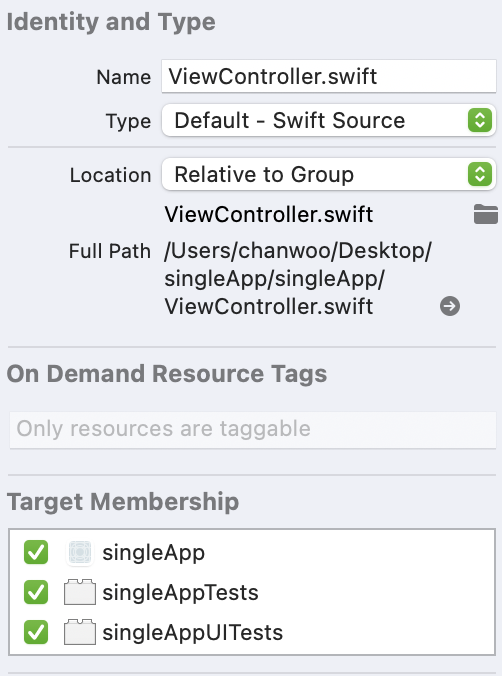502x676 pixels.
Task: Click the Identity and Type section header
Action: pos(111,22)
